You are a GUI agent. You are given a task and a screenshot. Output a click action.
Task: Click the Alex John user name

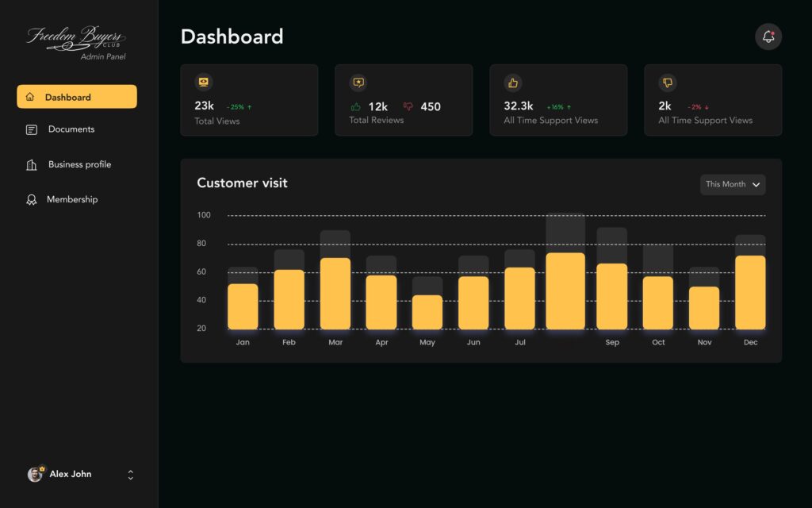[x=71, y=474]
